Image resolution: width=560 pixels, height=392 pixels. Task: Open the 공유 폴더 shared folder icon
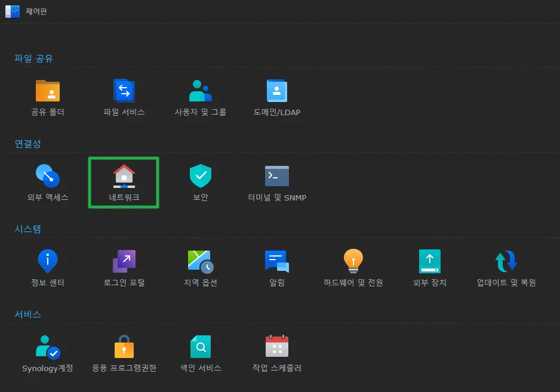coord(48,91)
